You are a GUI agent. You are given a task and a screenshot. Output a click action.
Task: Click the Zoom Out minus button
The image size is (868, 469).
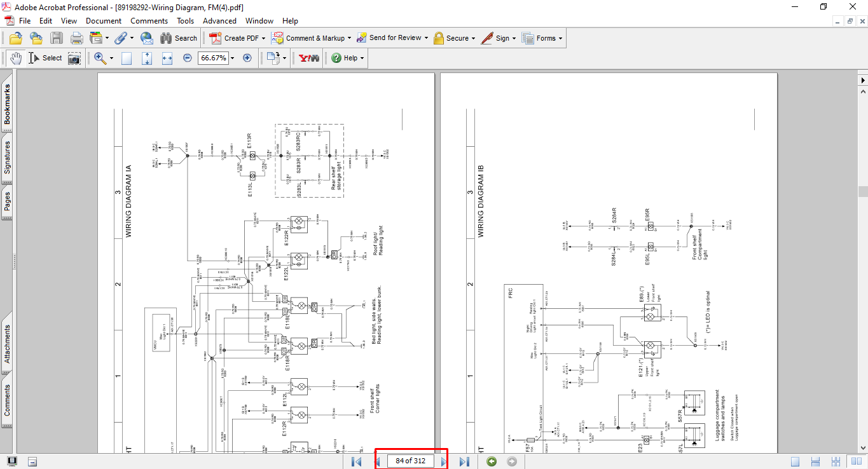[188, 58]
